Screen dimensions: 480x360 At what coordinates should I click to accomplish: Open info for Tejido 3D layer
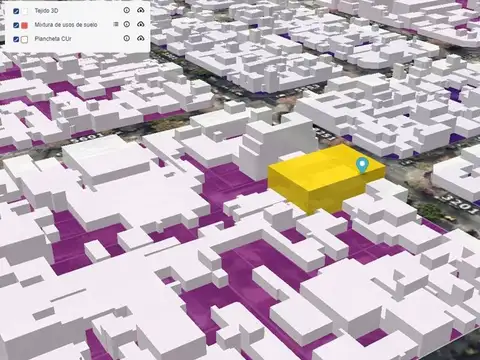[127, 10]
